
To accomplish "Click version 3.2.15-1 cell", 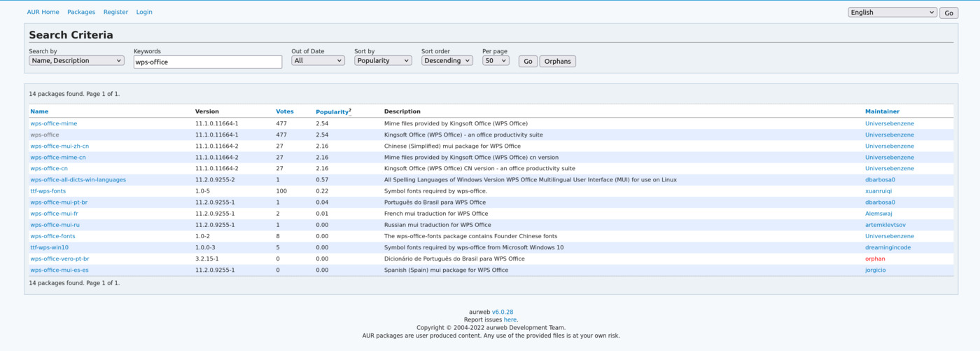I will coord(207,259).
